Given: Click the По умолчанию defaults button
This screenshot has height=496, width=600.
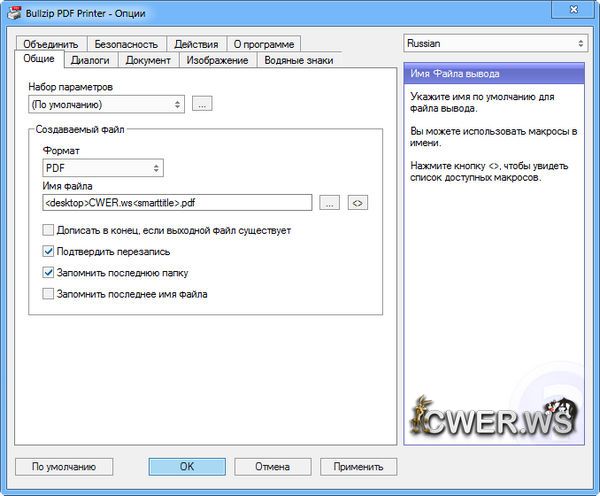Looking at the screenshot, I should pyautogui.click(x=64, y=467).
